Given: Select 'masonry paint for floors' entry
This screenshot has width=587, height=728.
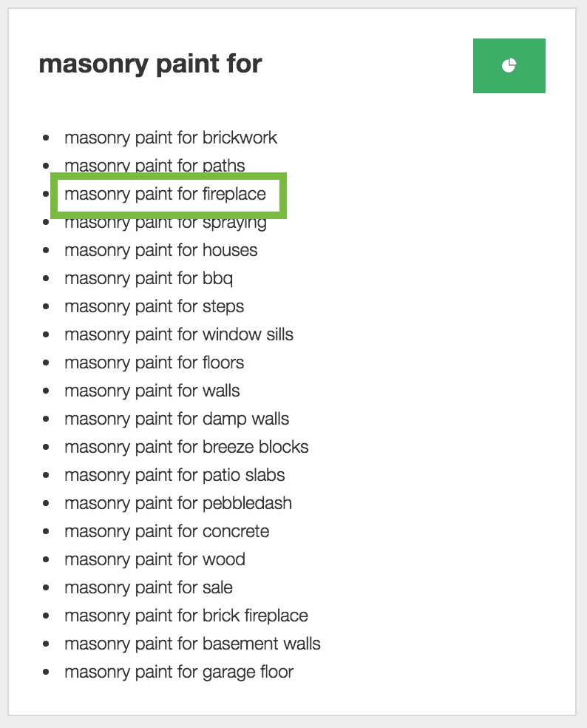Looking at the screenshot, I should point(154,363).
